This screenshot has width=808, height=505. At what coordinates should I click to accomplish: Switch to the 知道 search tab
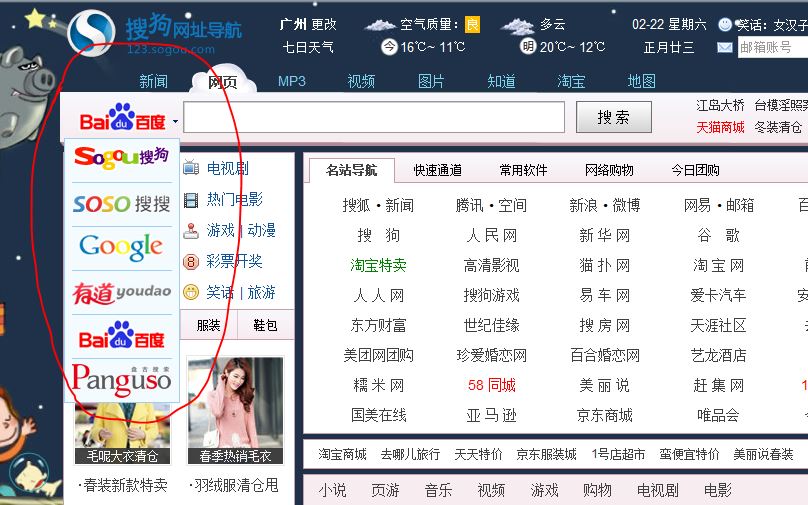[501, 81]
